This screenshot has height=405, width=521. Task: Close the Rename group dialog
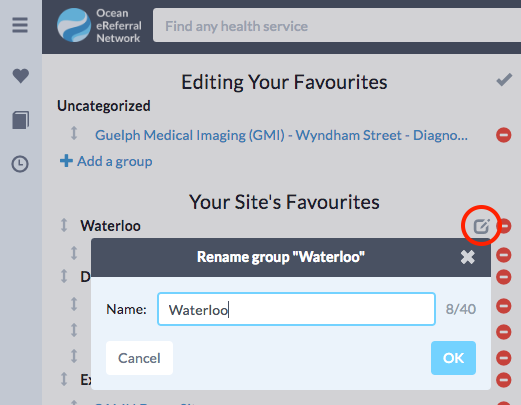pyautogui.click(x=468, y=257)
